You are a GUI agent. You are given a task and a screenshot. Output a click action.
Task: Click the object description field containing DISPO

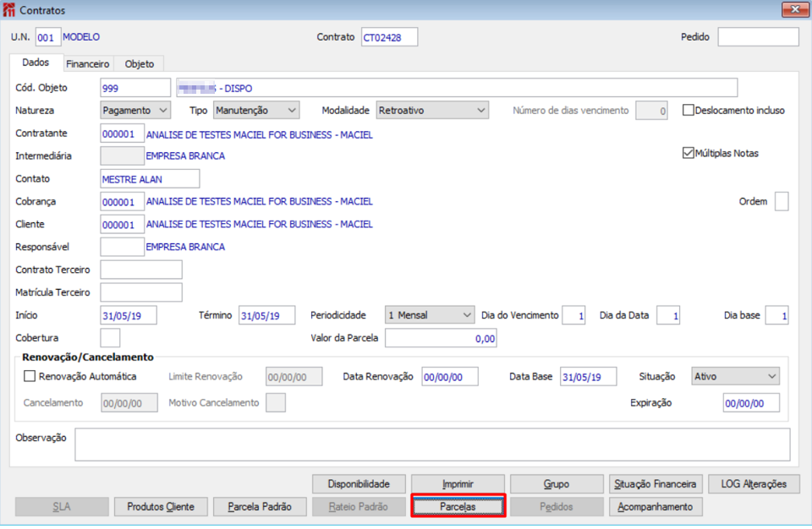click(457, 88)
